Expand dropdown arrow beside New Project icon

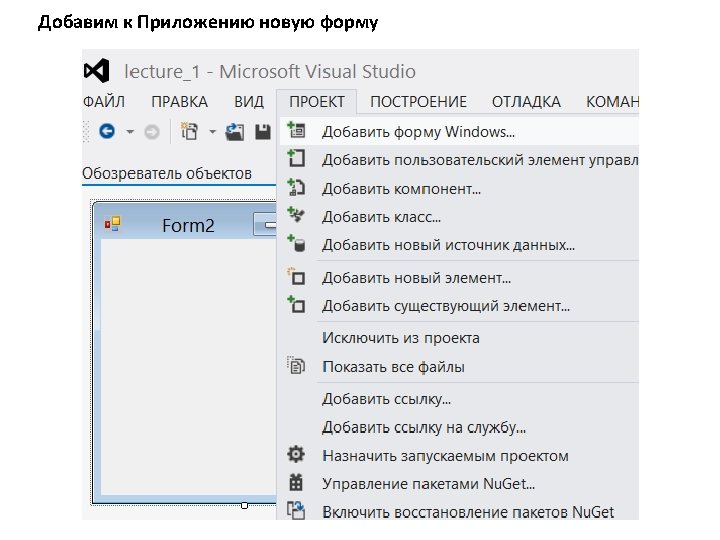(x=212, y=132)
